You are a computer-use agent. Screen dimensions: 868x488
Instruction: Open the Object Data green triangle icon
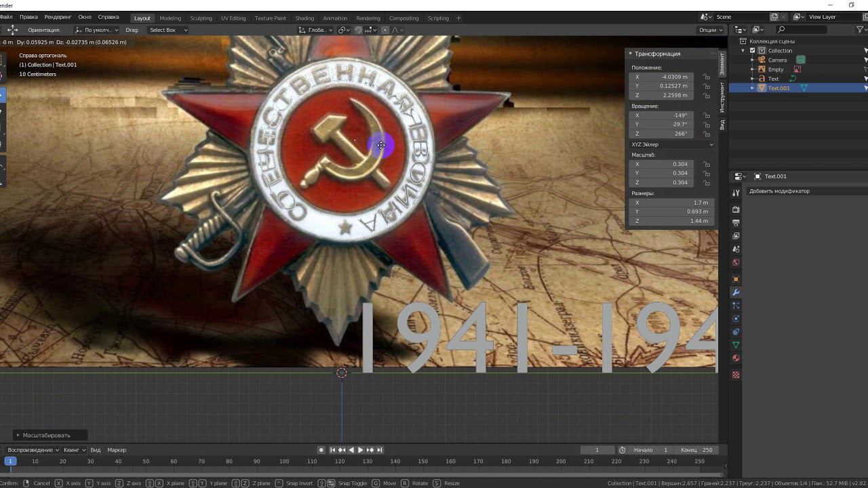point(736,345)
